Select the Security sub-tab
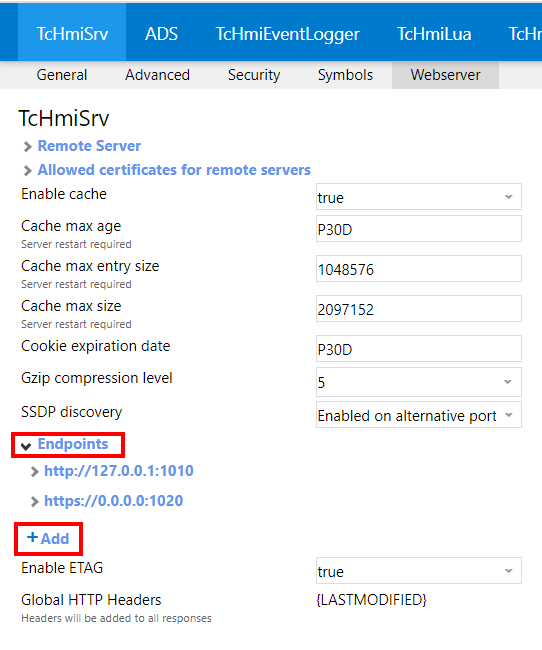 (x=254, y=75)
